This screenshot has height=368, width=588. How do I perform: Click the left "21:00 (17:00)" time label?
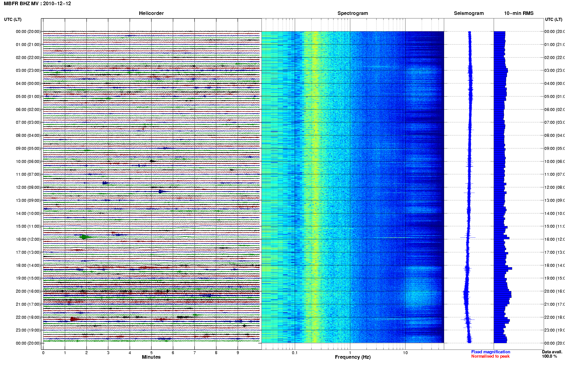tap(28, 304)
